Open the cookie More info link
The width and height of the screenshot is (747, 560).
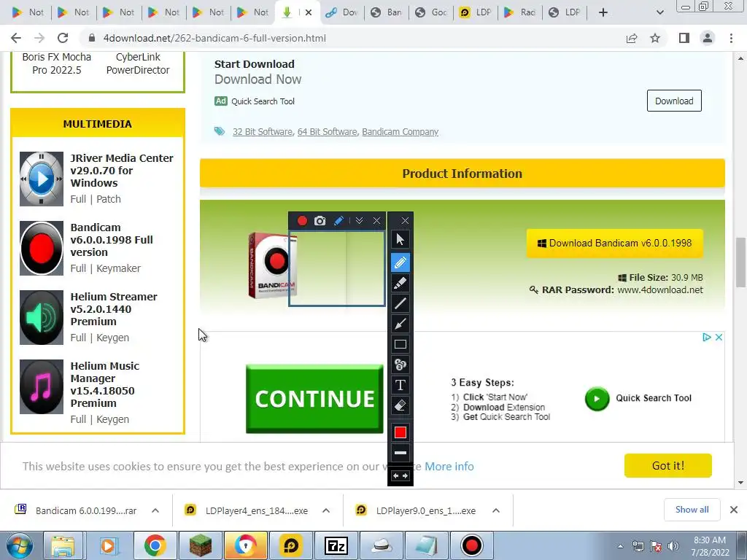[449, 466]
